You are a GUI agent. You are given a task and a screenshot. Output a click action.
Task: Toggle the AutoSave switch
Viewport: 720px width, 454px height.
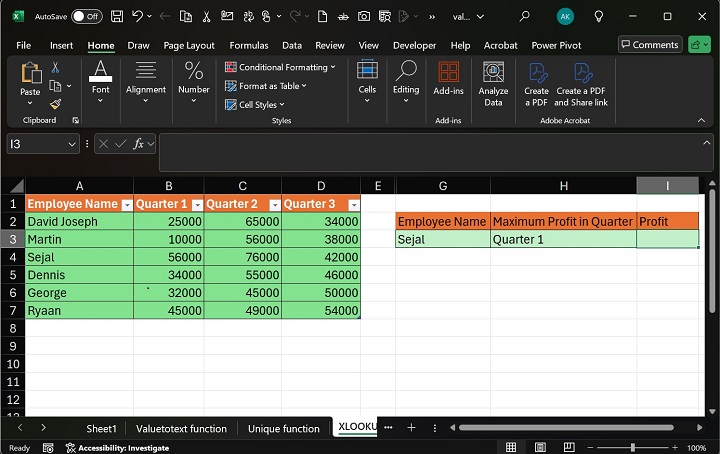pyautogui.click(x=87, y=16)
